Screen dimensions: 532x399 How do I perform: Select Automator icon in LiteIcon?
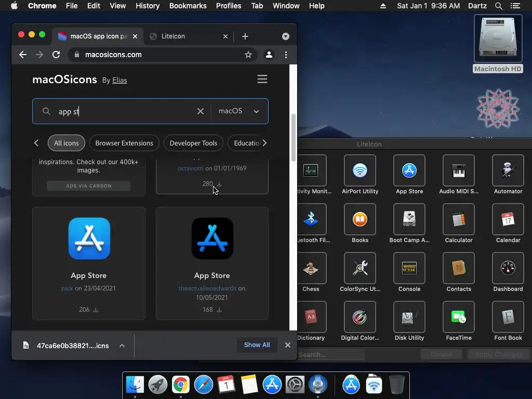pyautogui.click(x=508, y=170)
